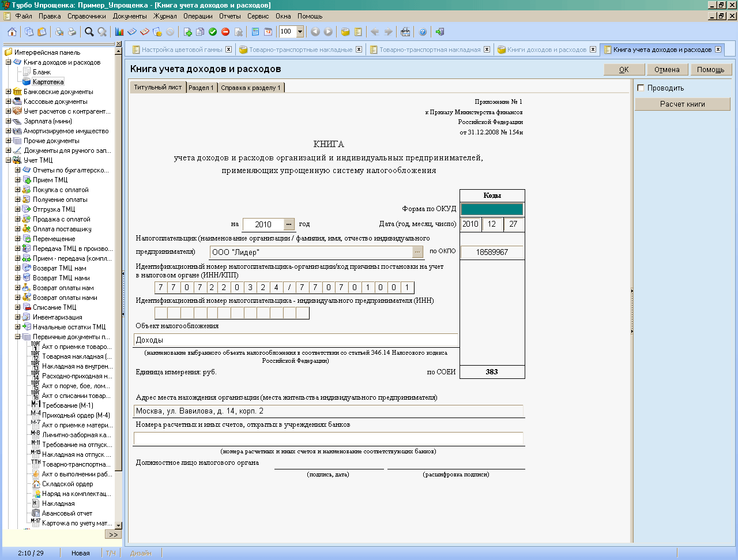
Task: Click the по ОКПО field 18589967
Action: click(x=492, y=252)
